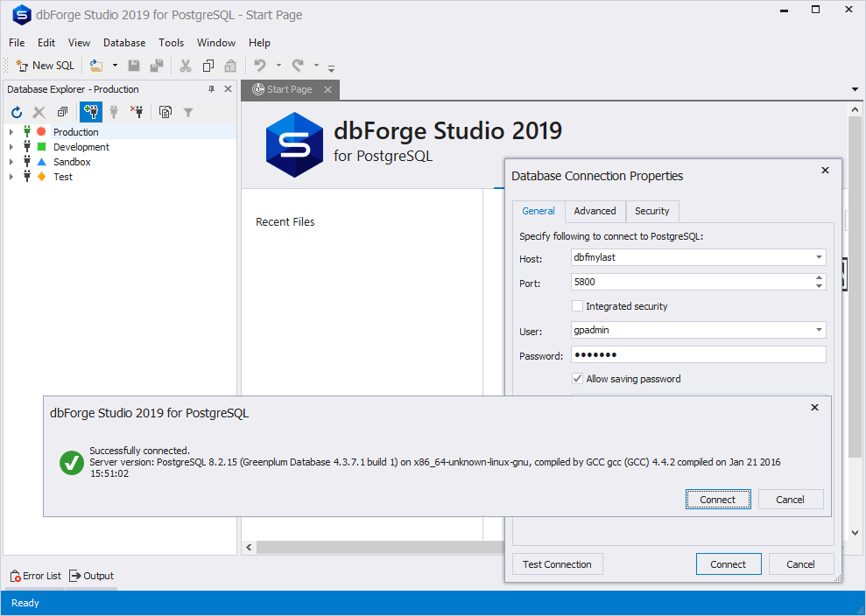Click the Undo arrow icon
Screen dimensions: 866x616
coord(259,66)
